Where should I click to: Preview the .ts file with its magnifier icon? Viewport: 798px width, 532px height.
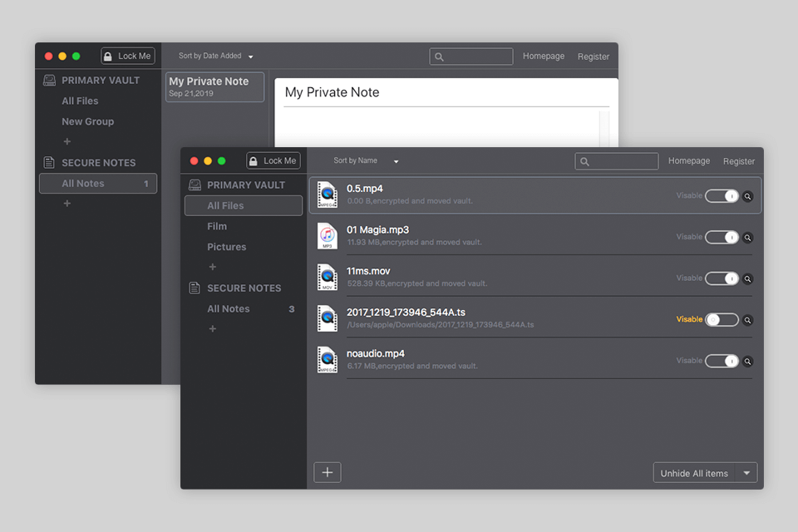747,320
